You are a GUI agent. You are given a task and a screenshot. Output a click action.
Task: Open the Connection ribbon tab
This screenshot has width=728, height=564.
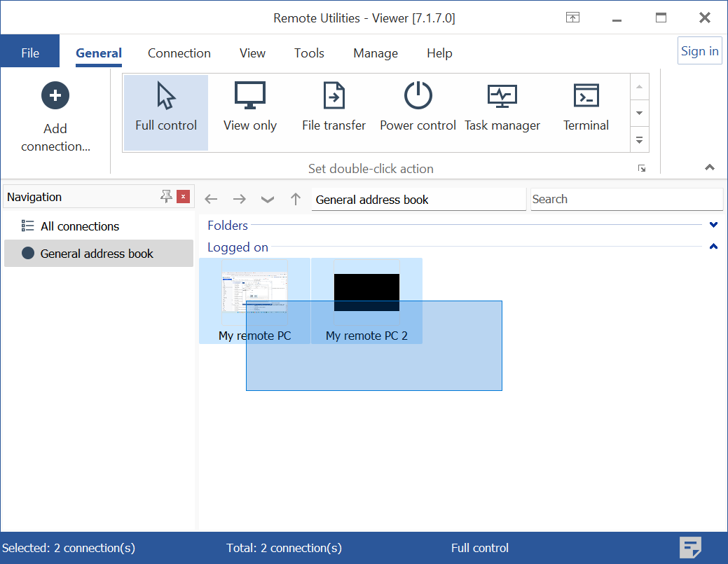click(179, 53)
